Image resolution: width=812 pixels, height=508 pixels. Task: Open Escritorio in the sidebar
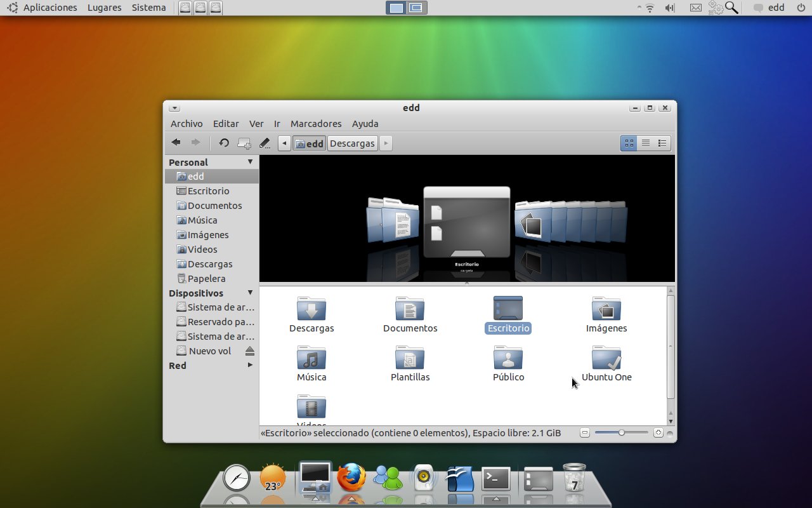coord(212,191)
